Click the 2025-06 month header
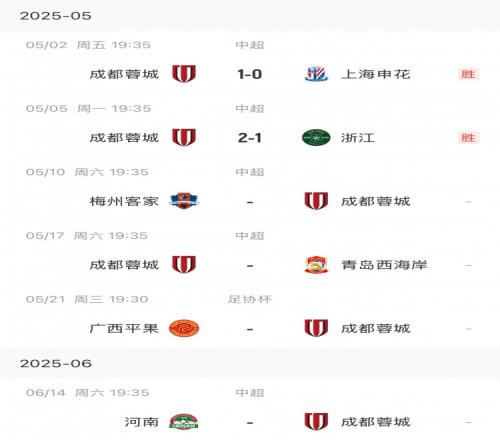Viewport: 500px width, 440px height. click(56, 363)
